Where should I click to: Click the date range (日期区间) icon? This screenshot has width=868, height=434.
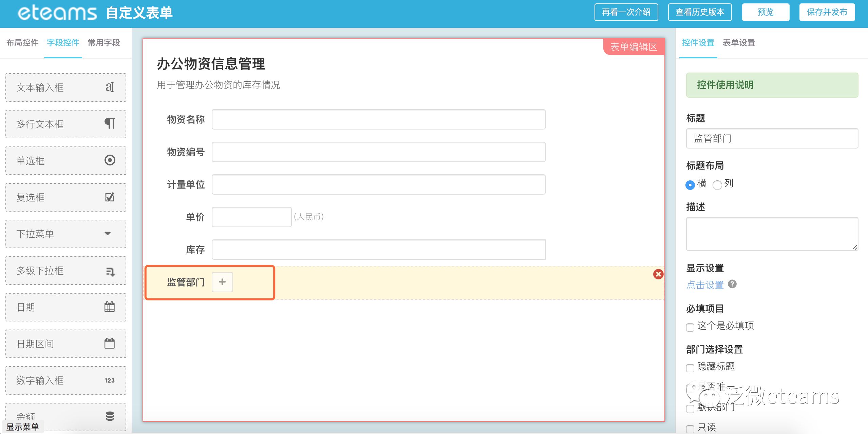[x=109, y=343]
